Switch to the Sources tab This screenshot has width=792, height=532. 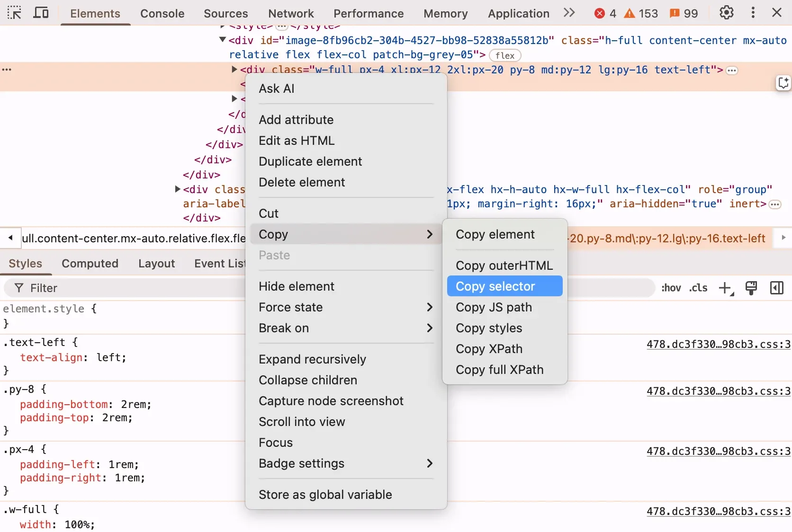click(x=225, y=13)
